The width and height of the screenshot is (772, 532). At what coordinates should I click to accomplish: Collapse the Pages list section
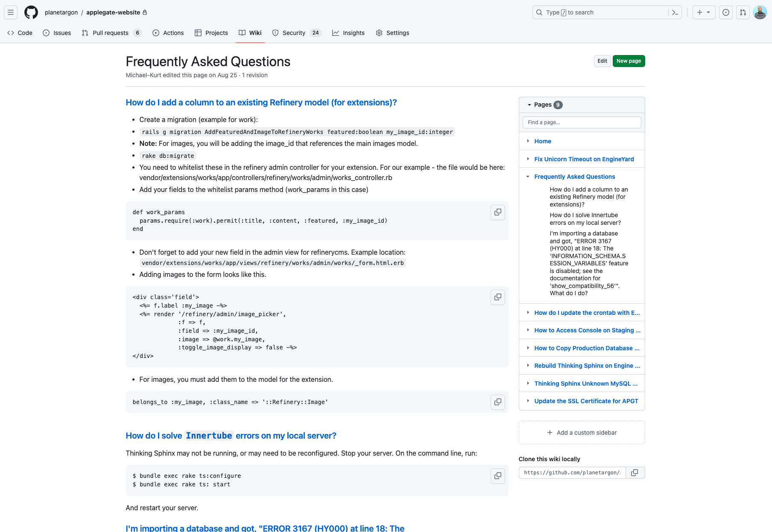529,105
